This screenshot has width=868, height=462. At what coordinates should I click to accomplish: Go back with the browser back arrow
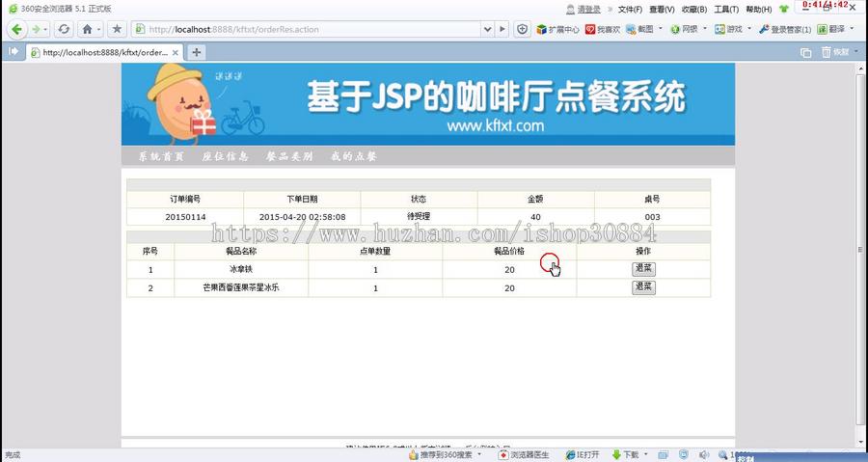[x=16, y=29]
